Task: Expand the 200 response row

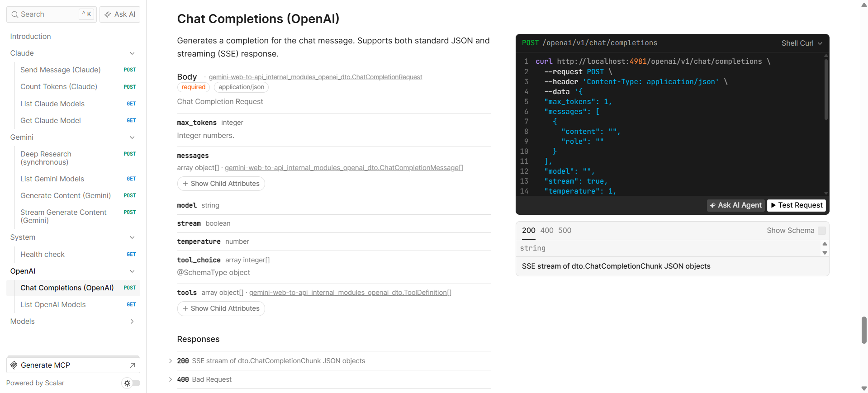Action: click(334, 361)
